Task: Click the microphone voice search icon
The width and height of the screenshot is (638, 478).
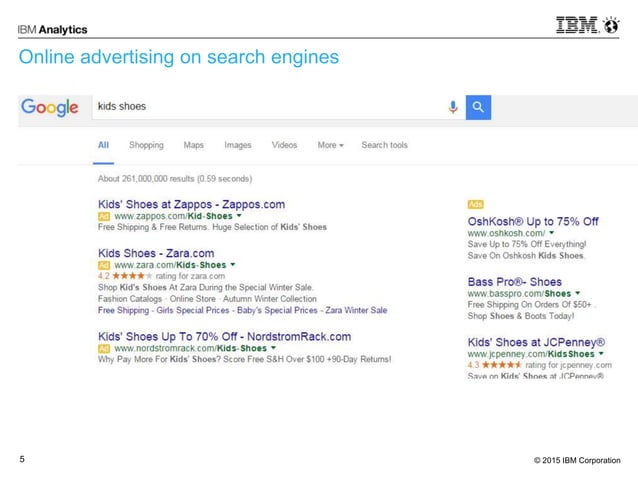Action: [452, 106]
